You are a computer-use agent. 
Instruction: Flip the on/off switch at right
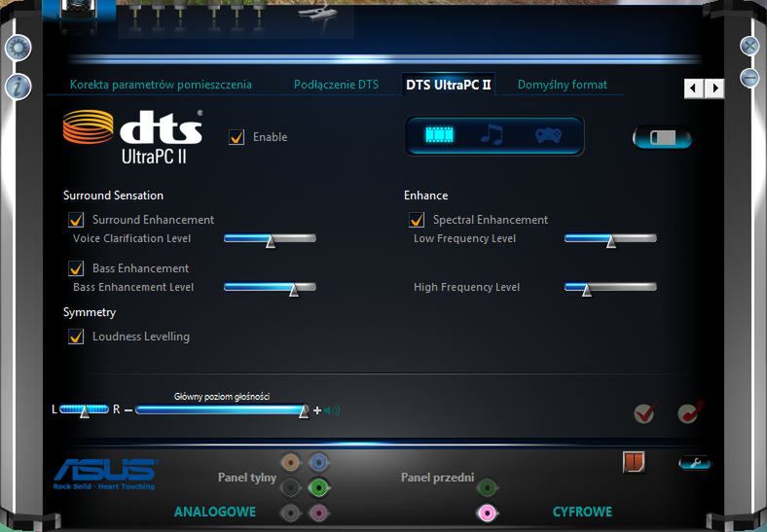coord(662,137)
